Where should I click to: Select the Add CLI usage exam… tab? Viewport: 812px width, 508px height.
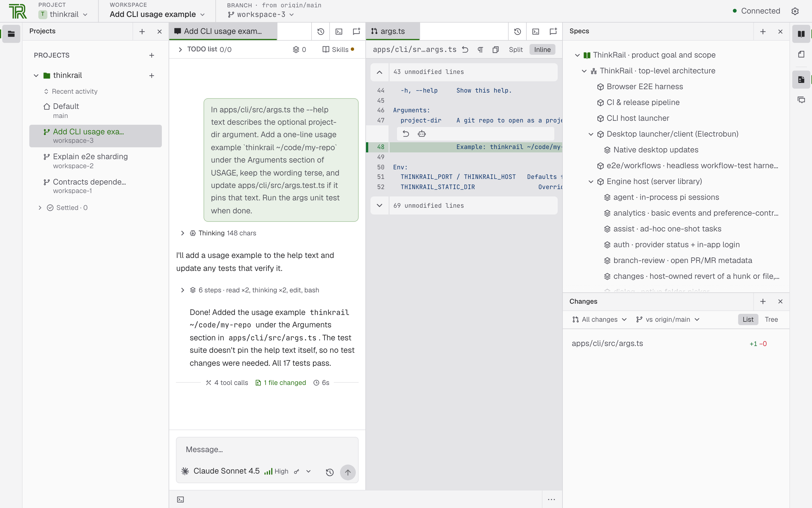[223, 31]
